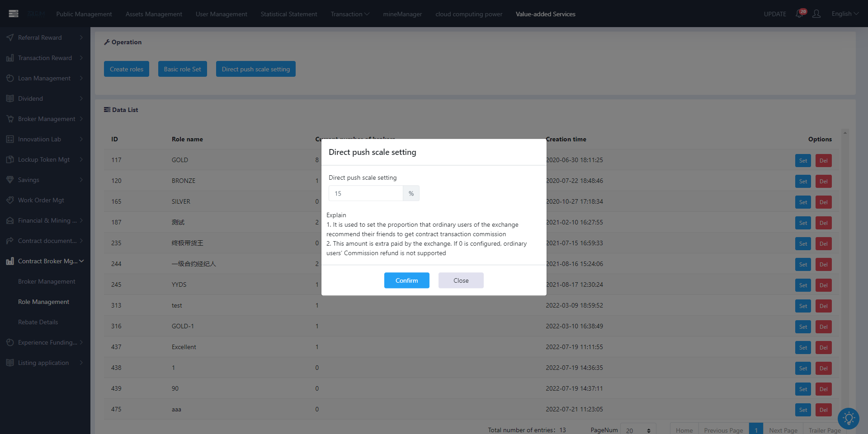Collapse Contract Broker Mg chevron
The image size is (868, 434).
click(81, 261)
